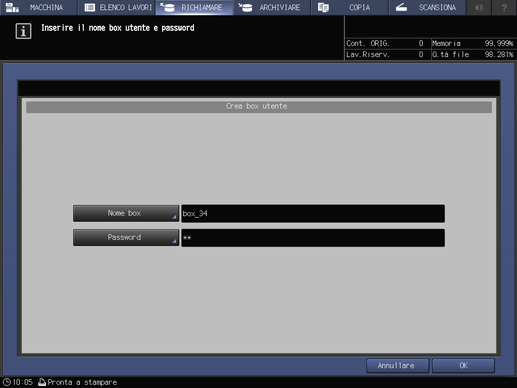
Task: Cancel with the Annullare button
Action: click(397, 366)
